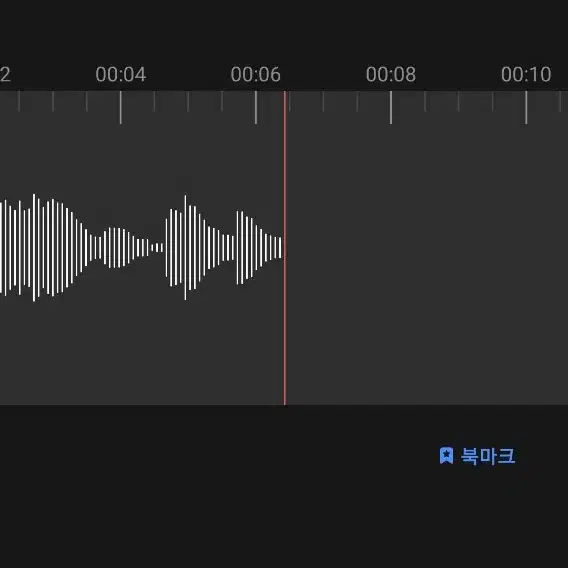This screenshot has width=568, height=568.
Task: Click the tallest waveform peak between 00:04 and 00:06
Action: tap(185, 247)
